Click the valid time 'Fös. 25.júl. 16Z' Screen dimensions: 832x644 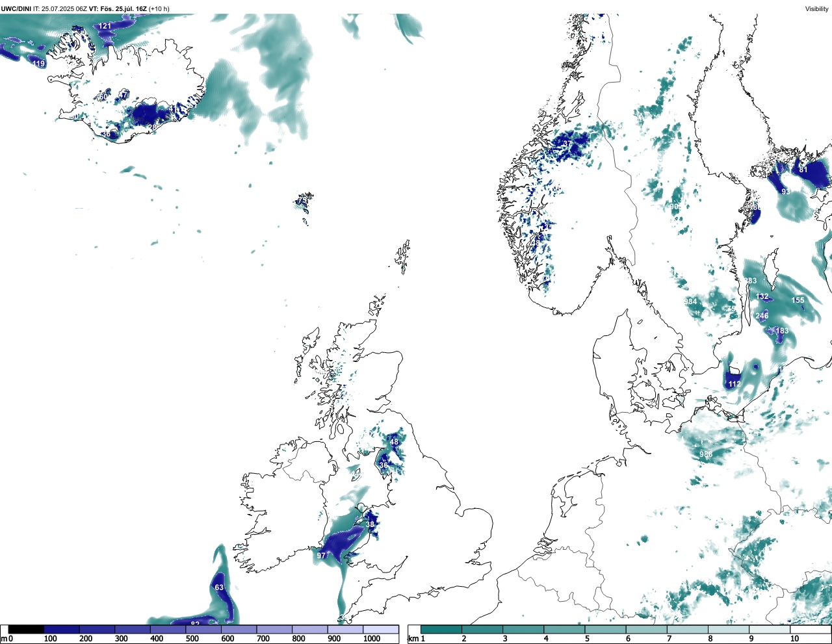123,8
